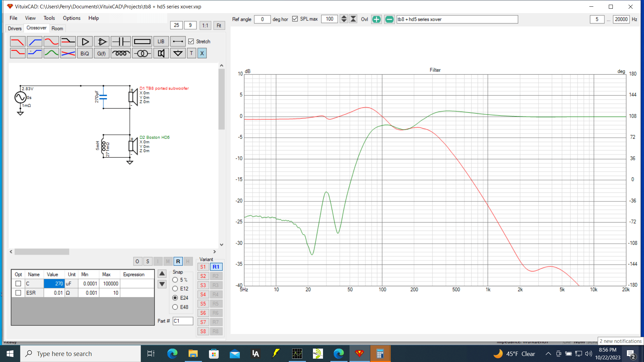Insert the operational amplifier block
This screenshot has height=362, width=644.
click(102, 42)
